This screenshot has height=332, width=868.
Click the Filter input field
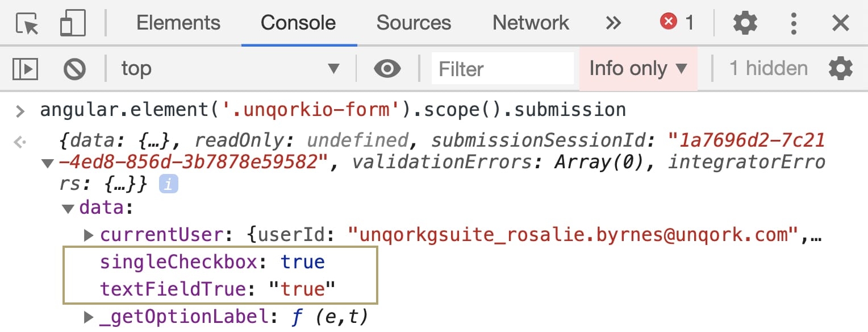coord(502,69)
